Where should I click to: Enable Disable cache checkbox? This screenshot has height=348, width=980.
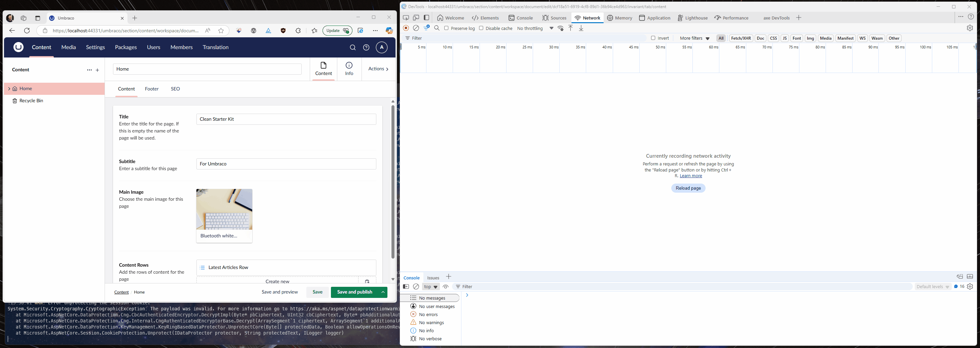click(x=481, y=28)
